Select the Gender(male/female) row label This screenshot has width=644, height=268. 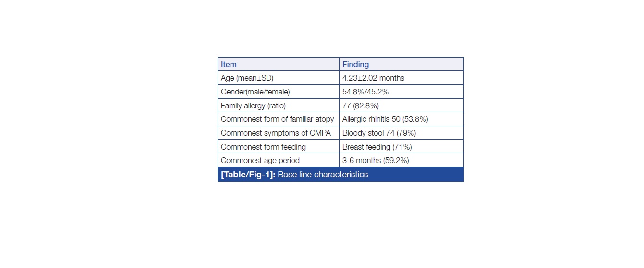[255, 92]
